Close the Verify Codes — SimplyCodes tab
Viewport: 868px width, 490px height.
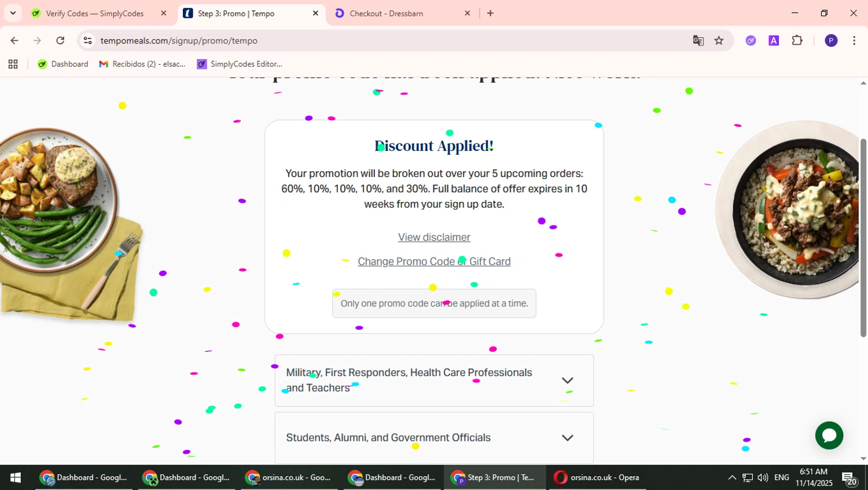click(164, 13)
